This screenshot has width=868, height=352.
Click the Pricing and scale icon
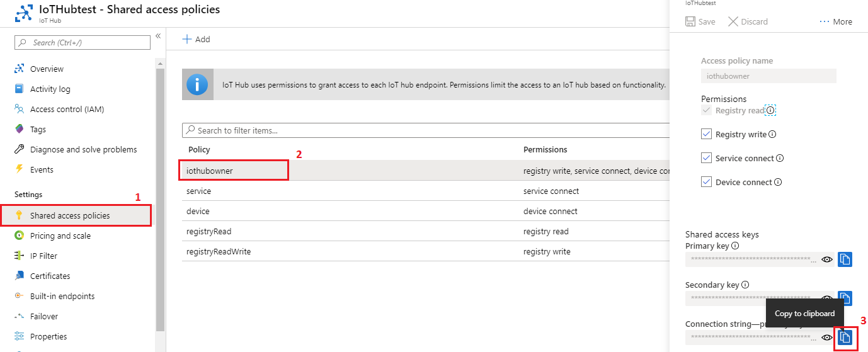coord(19,236)
